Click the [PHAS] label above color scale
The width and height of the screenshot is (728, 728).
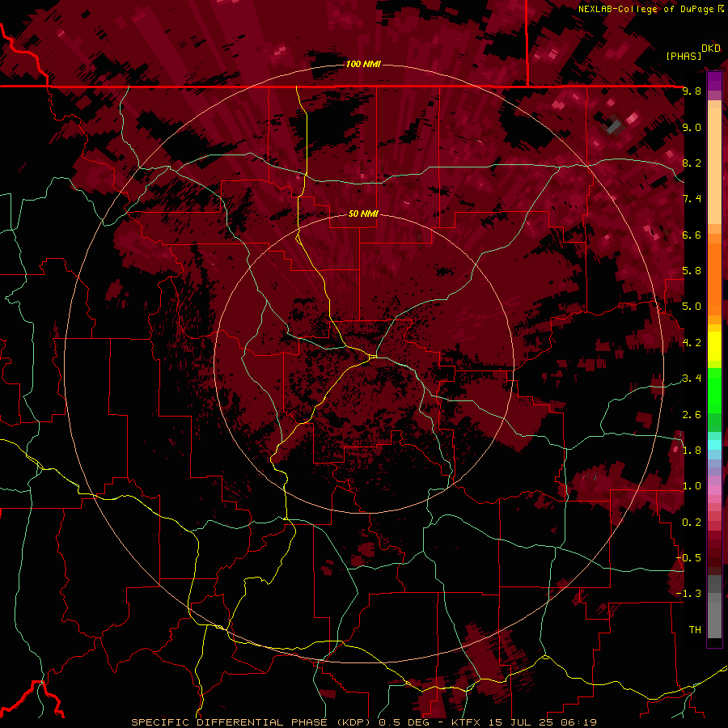click(684, 56)
